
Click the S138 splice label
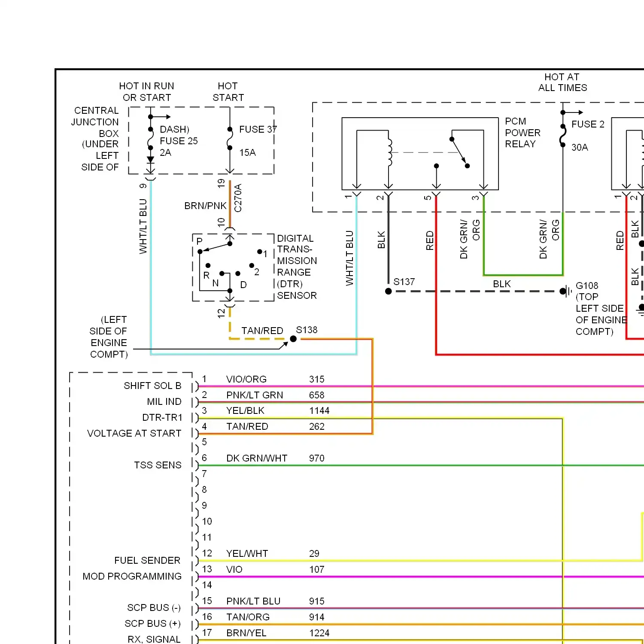click(x=307, y=330)
